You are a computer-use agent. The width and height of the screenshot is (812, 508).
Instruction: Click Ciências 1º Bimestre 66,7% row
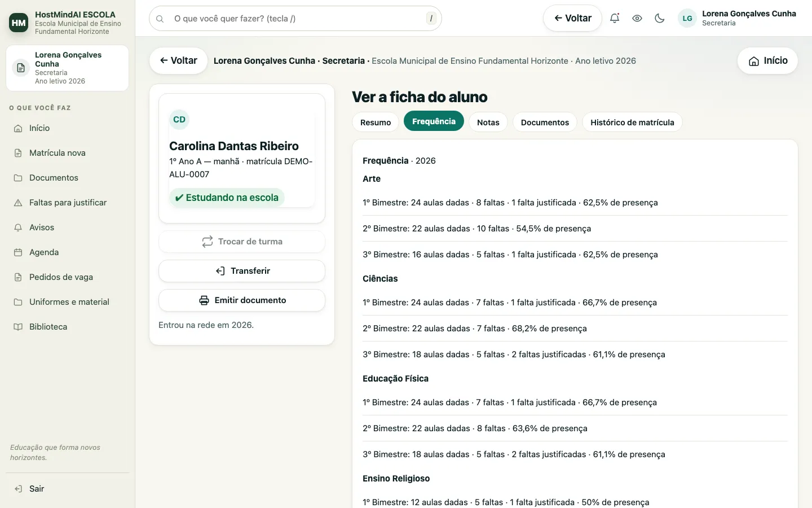(x=575, y=303)
